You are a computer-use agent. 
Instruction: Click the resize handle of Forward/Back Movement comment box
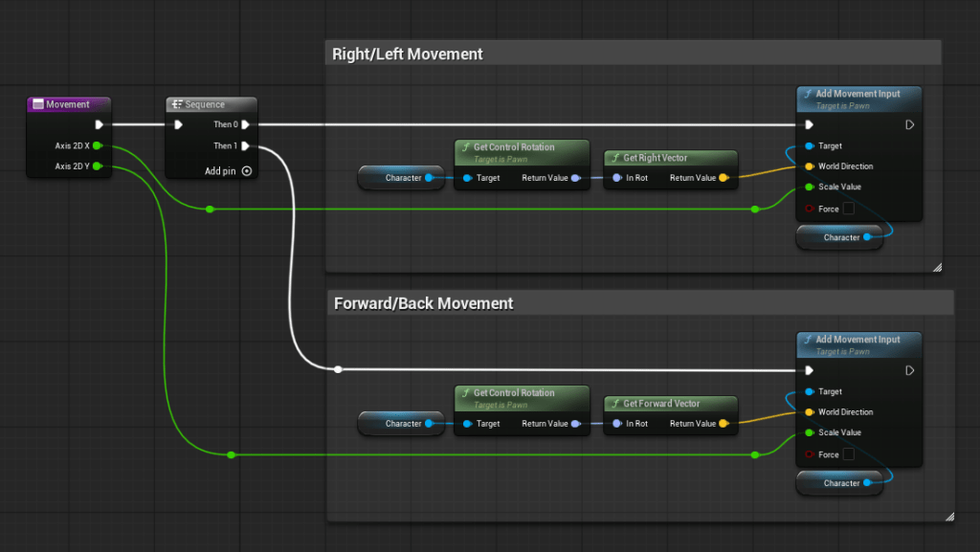(x=948, y=517)
